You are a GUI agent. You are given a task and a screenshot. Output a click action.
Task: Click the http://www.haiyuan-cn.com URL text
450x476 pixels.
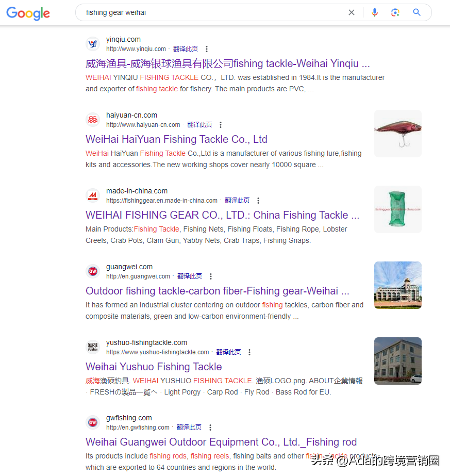click(x=143, y=125)
